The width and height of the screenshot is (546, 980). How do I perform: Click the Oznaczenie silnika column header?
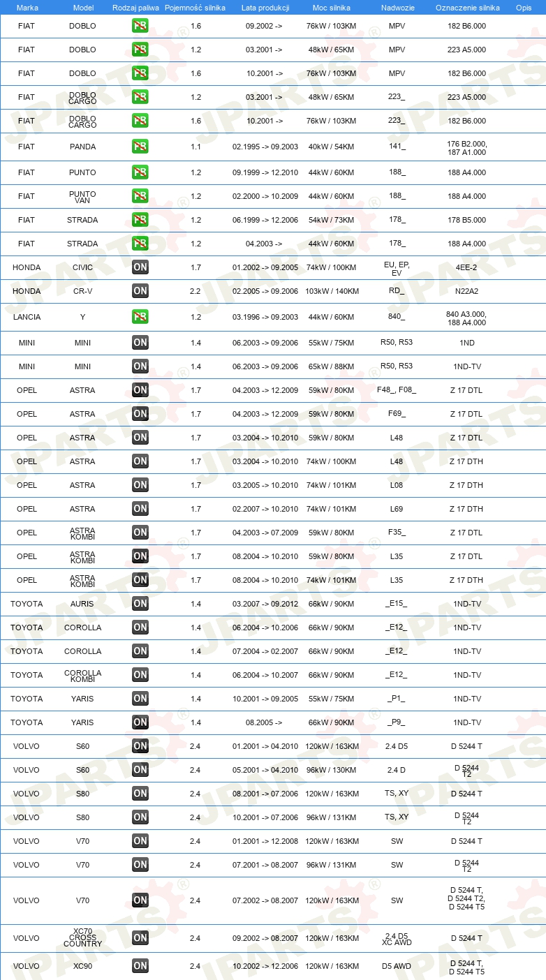467,7
